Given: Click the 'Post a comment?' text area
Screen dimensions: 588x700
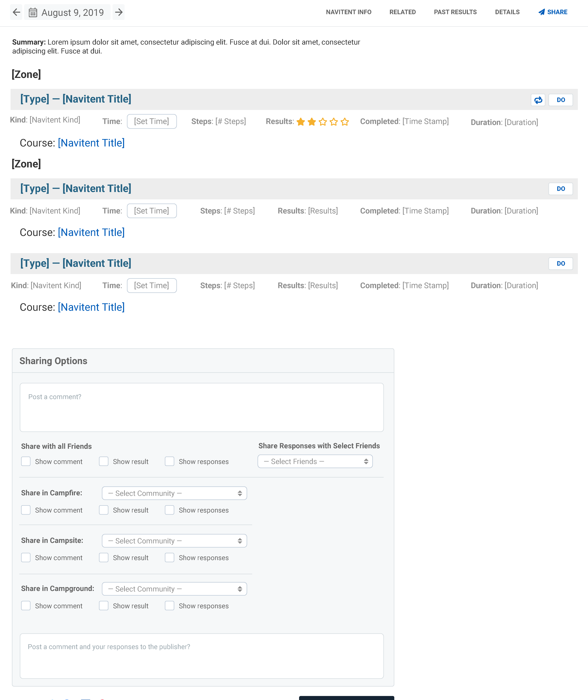Looking at the screenshot, I should click(202, 407).
